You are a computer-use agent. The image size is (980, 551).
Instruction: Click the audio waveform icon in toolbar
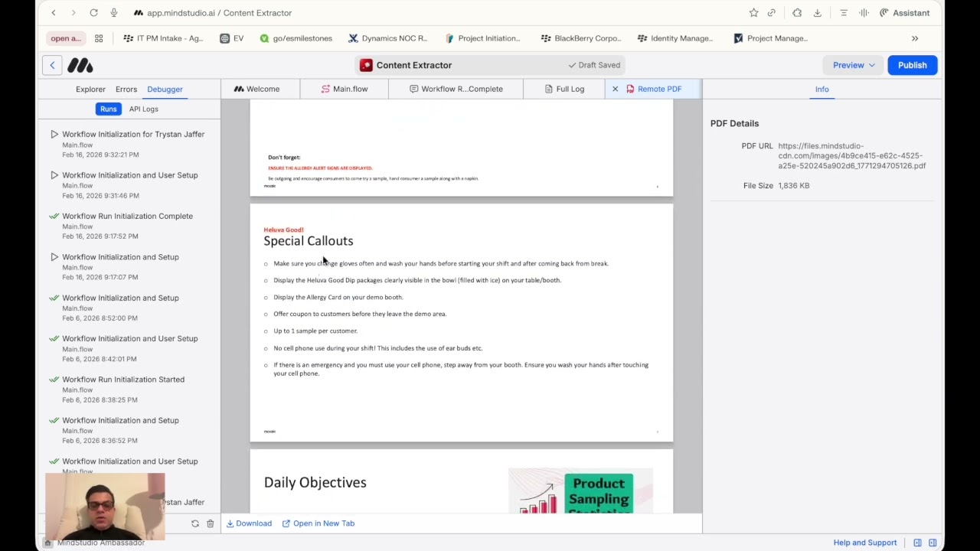864,13
